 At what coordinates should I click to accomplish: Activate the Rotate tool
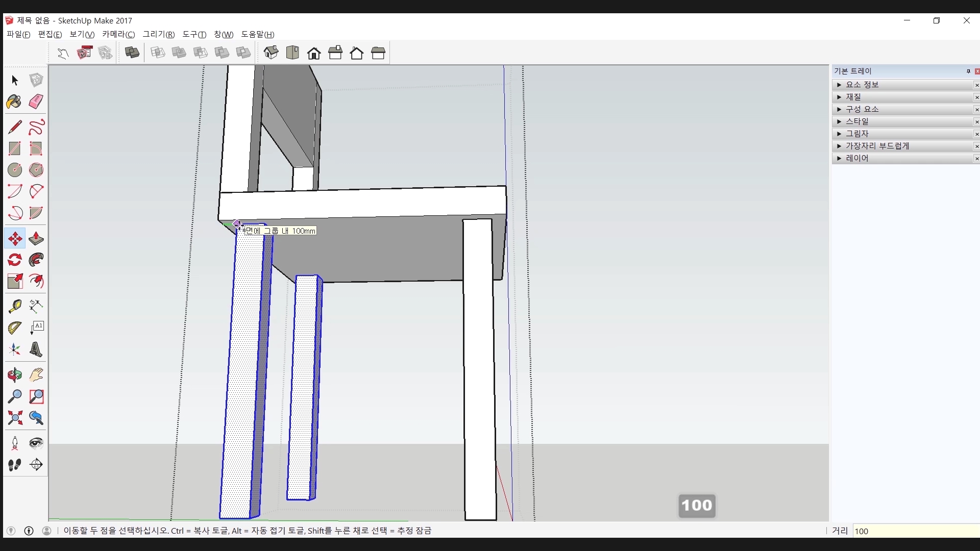14,260
